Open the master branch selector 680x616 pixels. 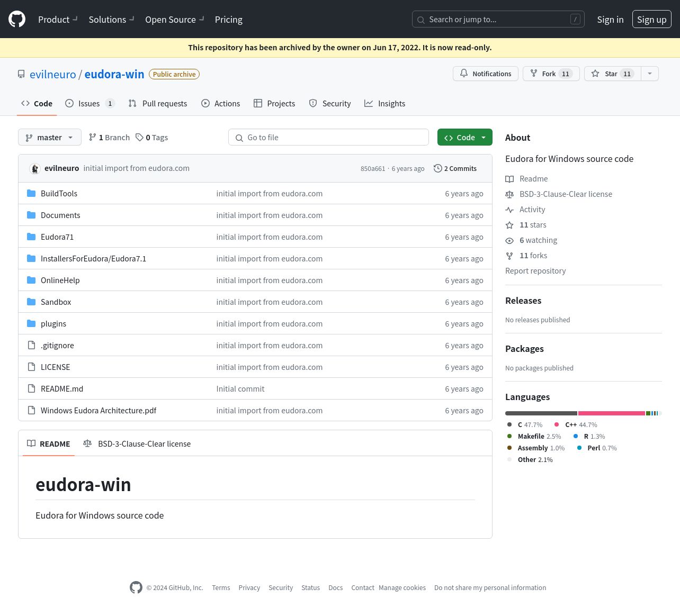(50, 137)
